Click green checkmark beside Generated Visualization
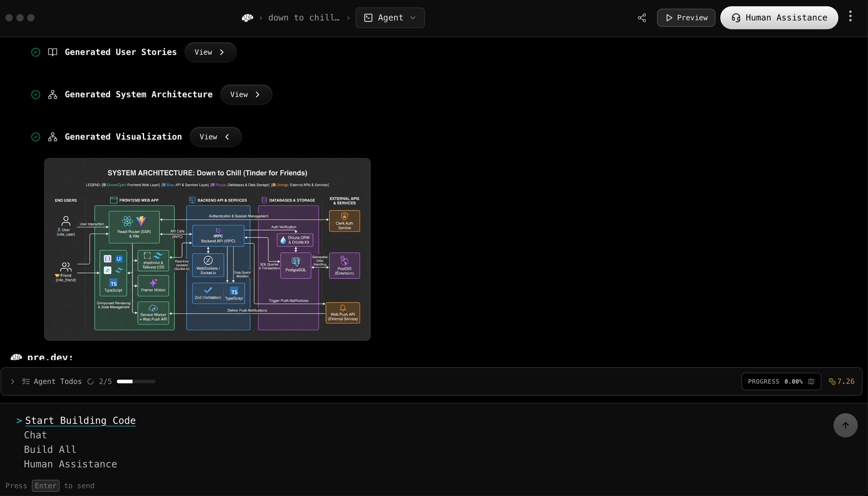This screenshot has width=868, height=496. 36,137
